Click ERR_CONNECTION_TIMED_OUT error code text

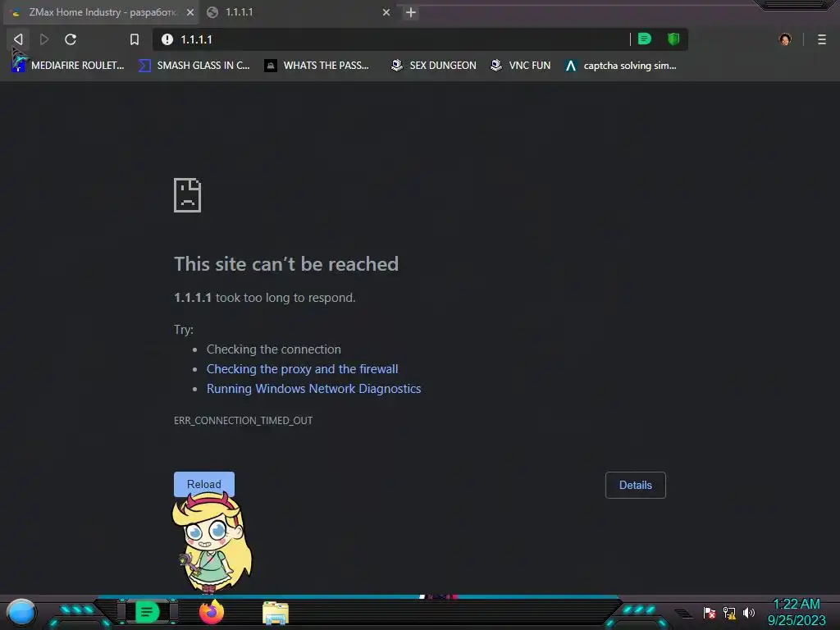point(243,421)
